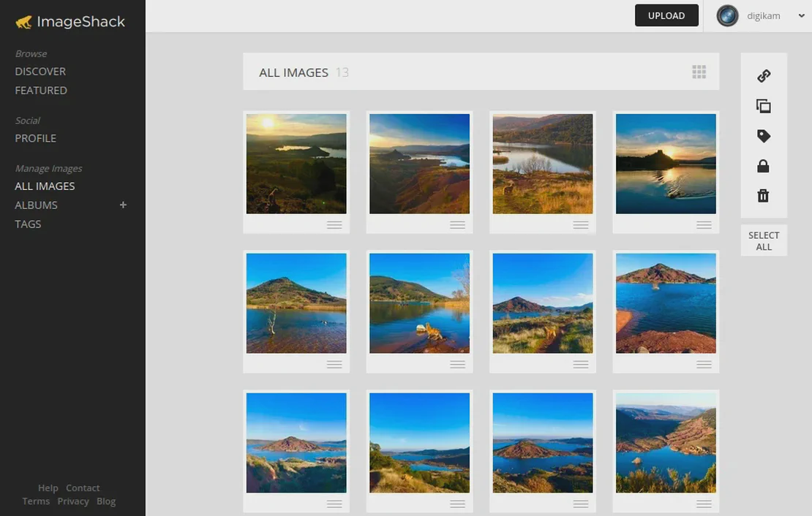
Task: Open the options menu under the first image
Action: click(334, 224)
